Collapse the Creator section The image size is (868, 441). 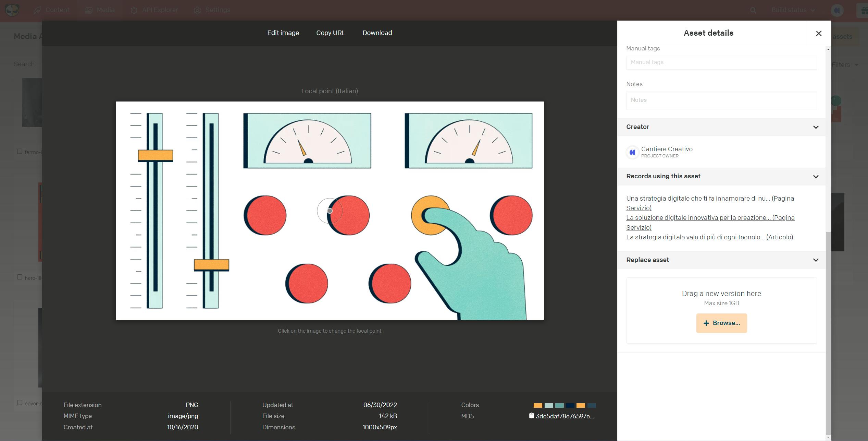[x=816, y=127]
